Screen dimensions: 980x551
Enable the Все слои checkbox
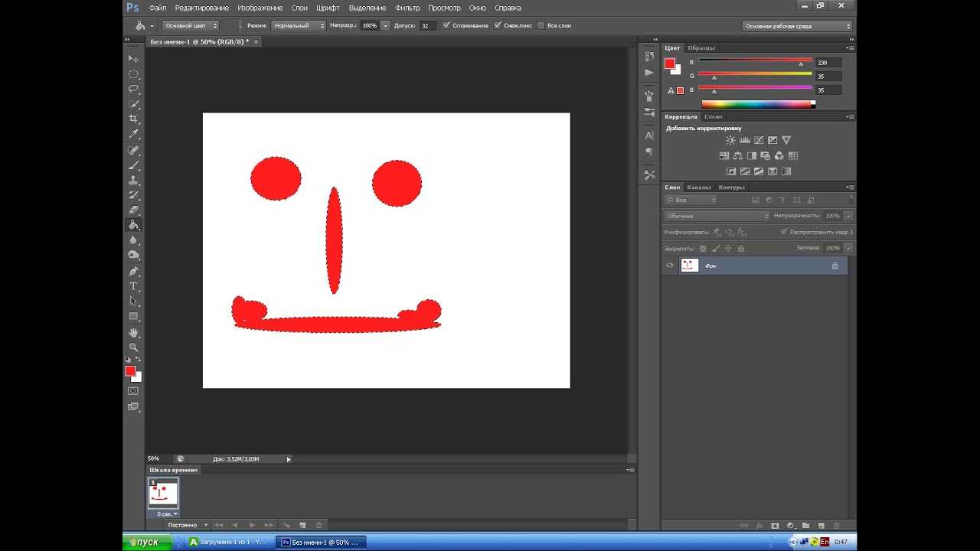point(541,25)
